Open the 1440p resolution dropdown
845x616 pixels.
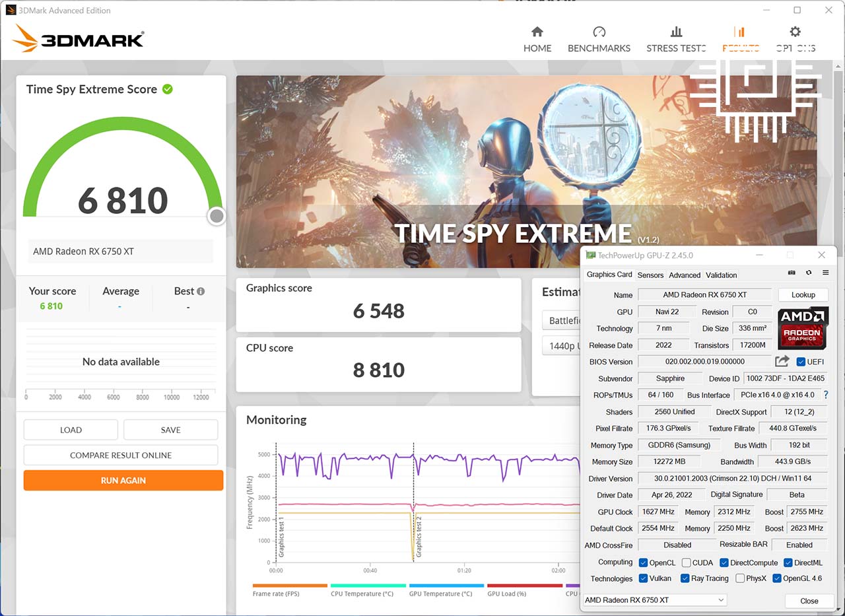point(561,346)
